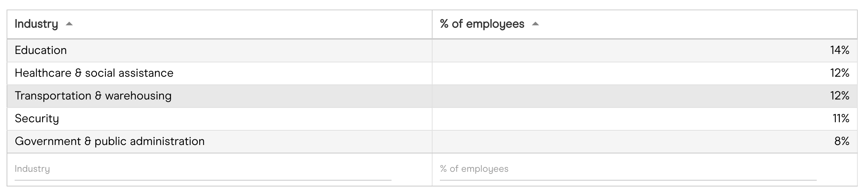
Task: Select Healthcare & social assistance cell
Action: 94,73
